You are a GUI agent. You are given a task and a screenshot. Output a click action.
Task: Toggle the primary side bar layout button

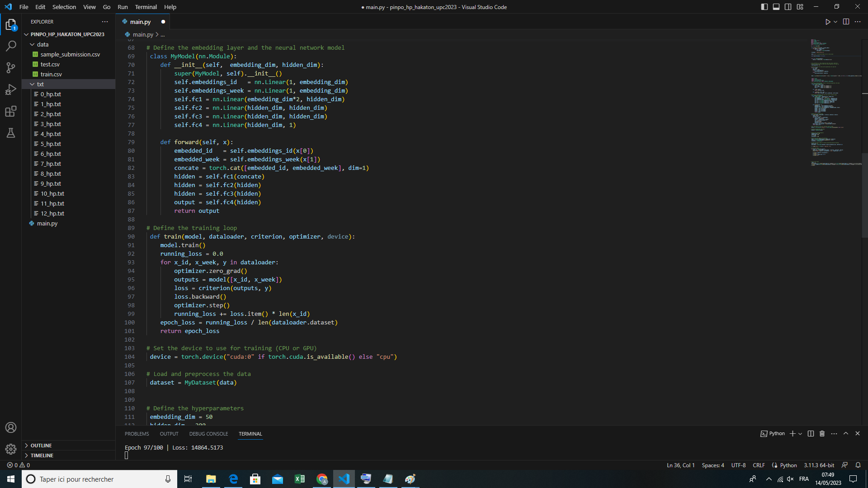[x=764, y=7]
